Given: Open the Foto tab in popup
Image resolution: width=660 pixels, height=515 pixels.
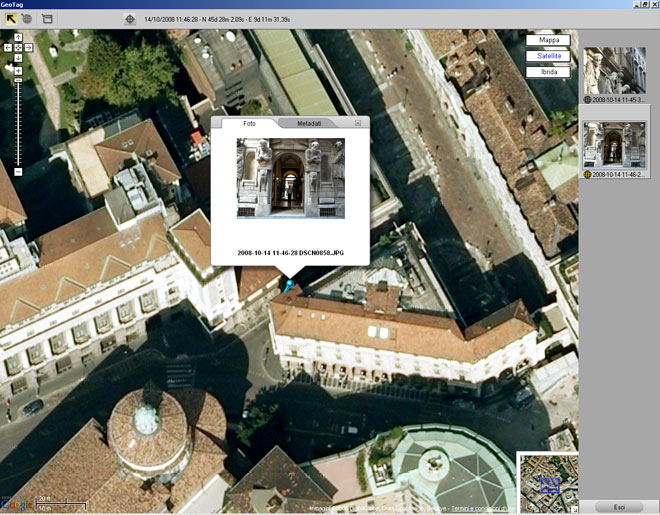Looking at the screenshot, I should [x=249, y=123].
